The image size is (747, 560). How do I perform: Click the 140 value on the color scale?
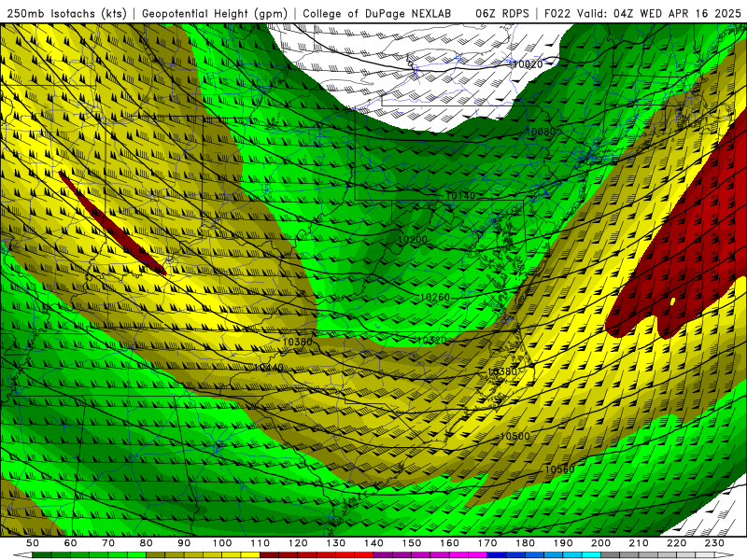pyautogui.click(x=374, y=543)
